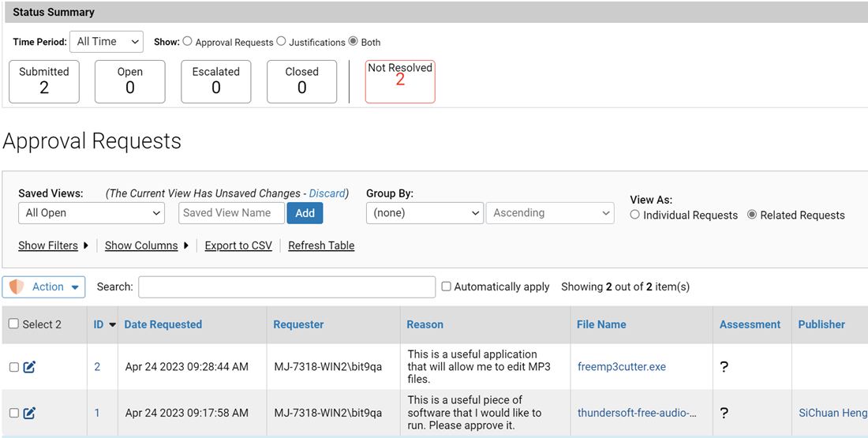Viewport: 868px width, 438px height.
Task: Click the edit icon for request 1
Action: 29,413
